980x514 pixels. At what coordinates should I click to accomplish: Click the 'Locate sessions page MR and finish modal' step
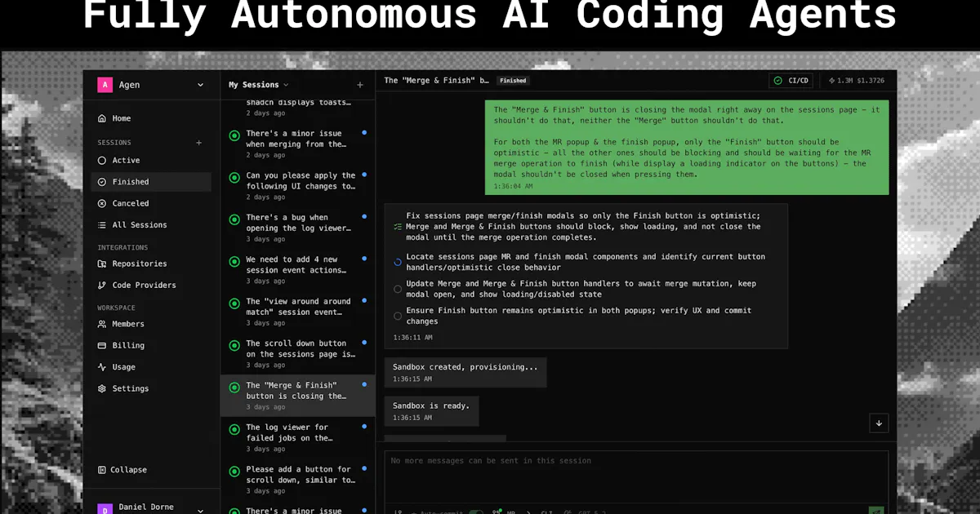(586, 262)
